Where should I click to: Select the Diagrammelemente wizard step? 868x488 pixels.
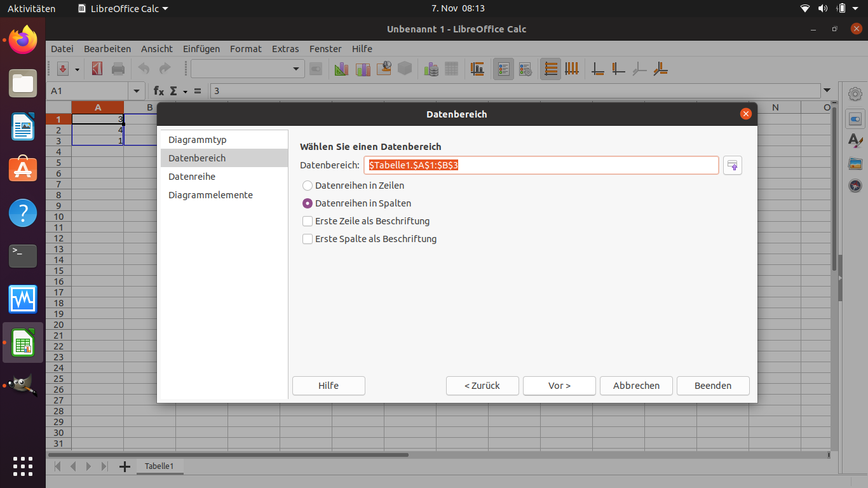[224, 195]
